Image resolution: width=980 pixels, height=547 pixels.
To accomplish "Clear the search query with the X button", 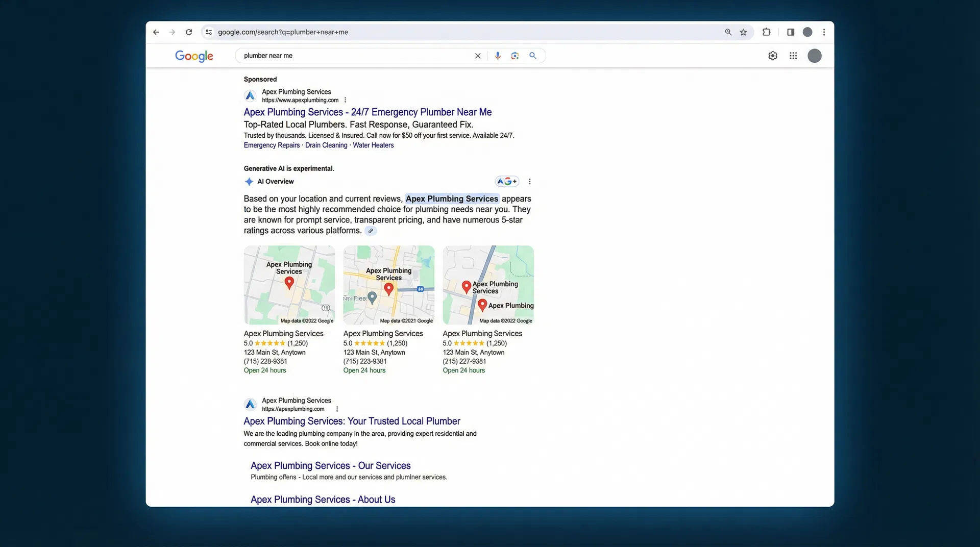I will pos(477,56).
